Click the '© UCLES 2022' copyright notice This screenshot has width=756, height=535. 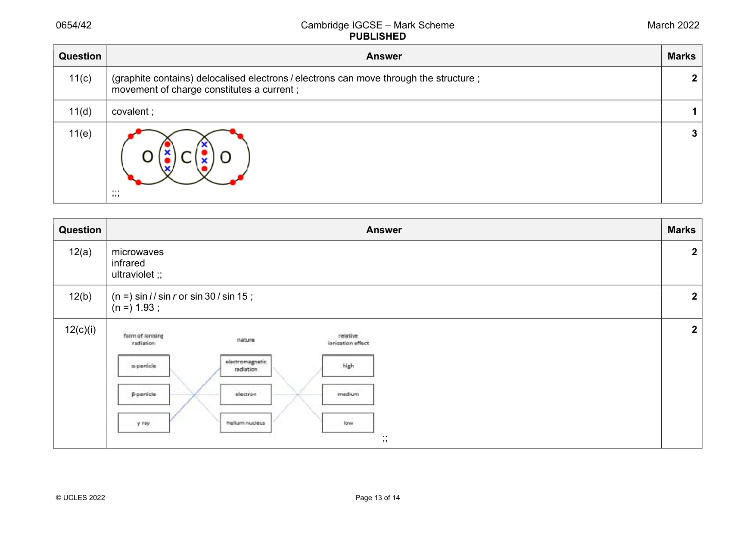80,497
